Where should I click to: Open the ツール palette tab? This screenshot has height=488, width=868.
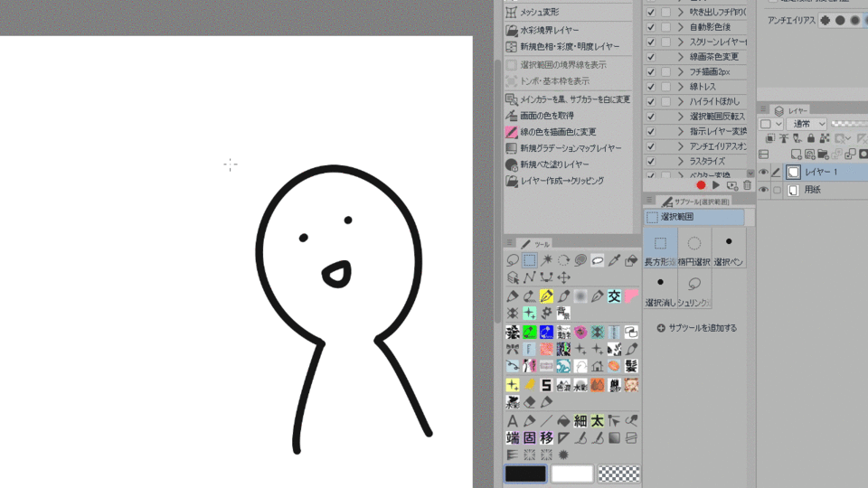[534, 244]
